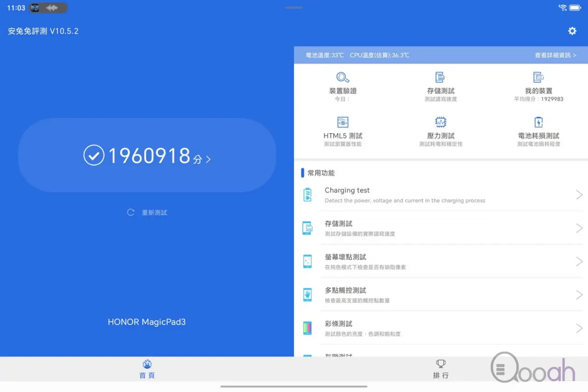The image size is (588, 392).
Task: Tap the 平均得分:1929983 text
Action: pos(538,99)
